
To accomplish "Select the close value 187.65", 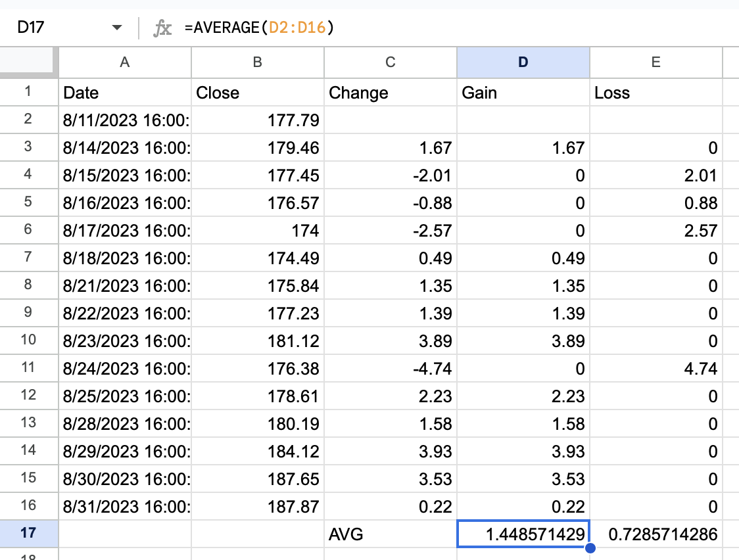I will 258,479.
